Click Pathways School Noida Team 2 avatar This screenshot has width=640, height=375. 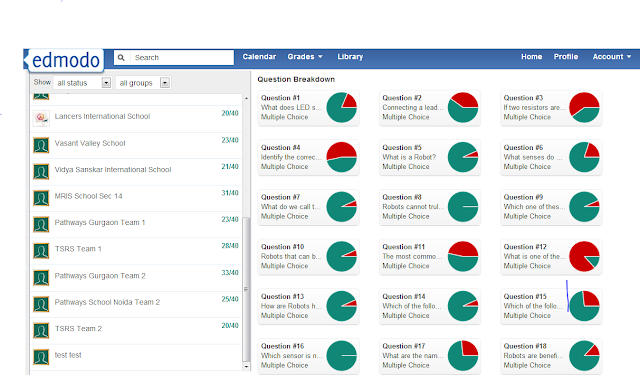(41, 304)
